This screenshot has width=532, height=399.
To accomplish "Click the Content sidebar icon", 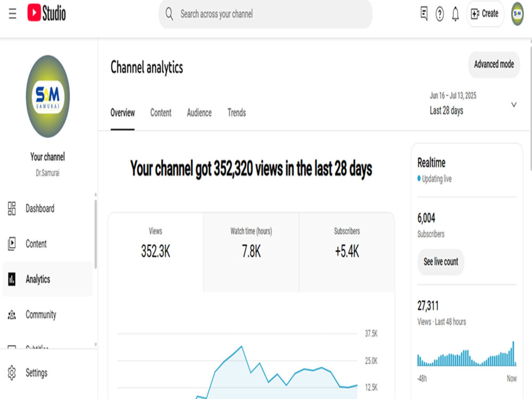I will (x=12, y=244).
